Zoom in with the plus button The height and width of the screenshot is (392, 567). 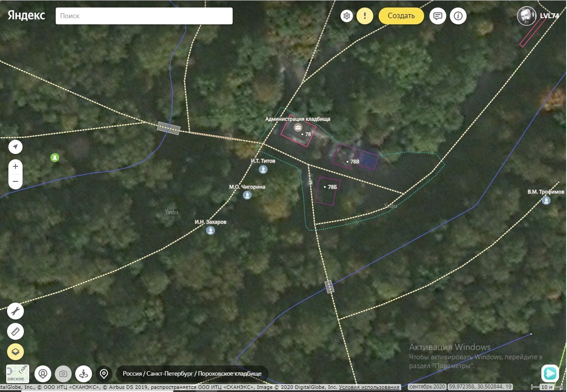click(15, 166)
